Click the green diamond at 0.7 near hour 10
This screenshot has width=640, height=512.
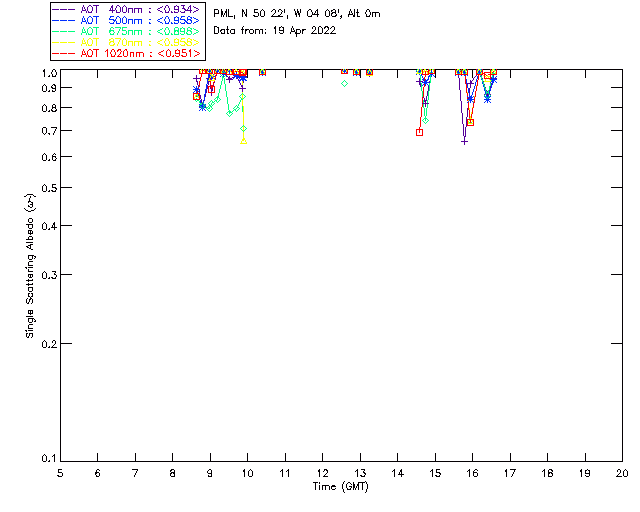244,129
